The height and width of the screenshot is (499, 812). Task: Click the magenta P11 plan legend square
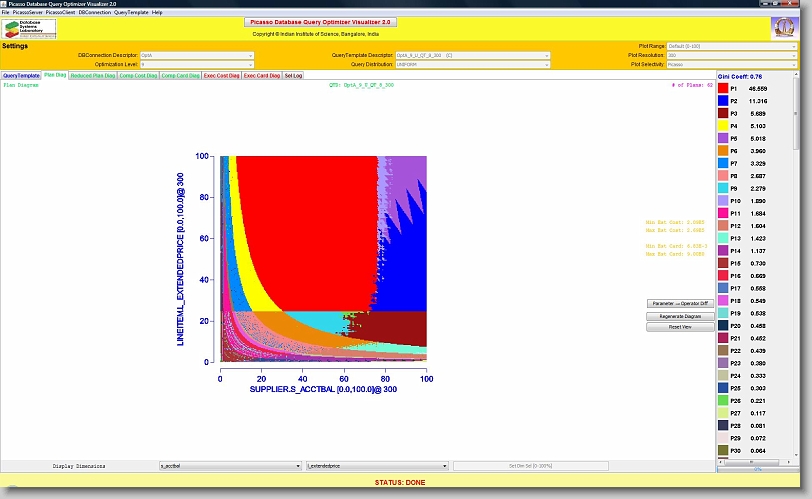(x=723, y=213)
